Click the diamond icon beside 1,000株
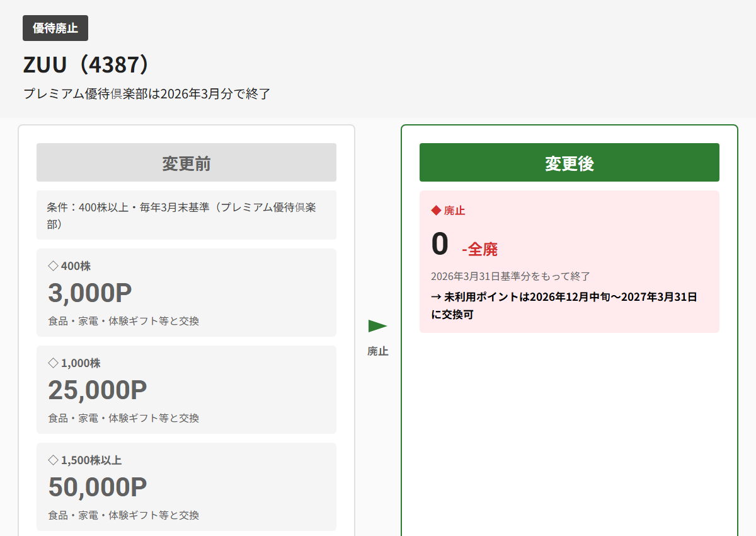Screen dimensions: 756x536 pos(53,363)
